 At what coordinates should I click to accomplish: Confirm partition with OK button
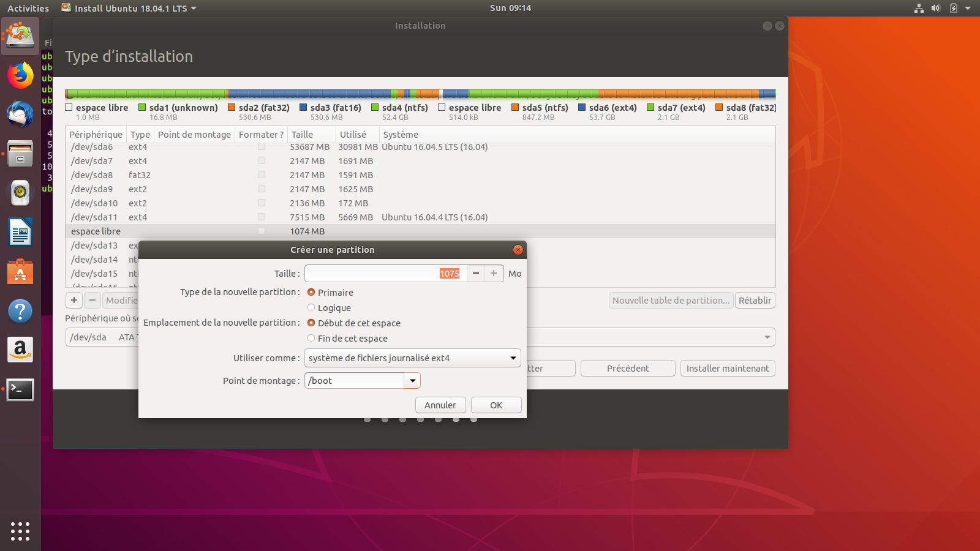point(496,405)
